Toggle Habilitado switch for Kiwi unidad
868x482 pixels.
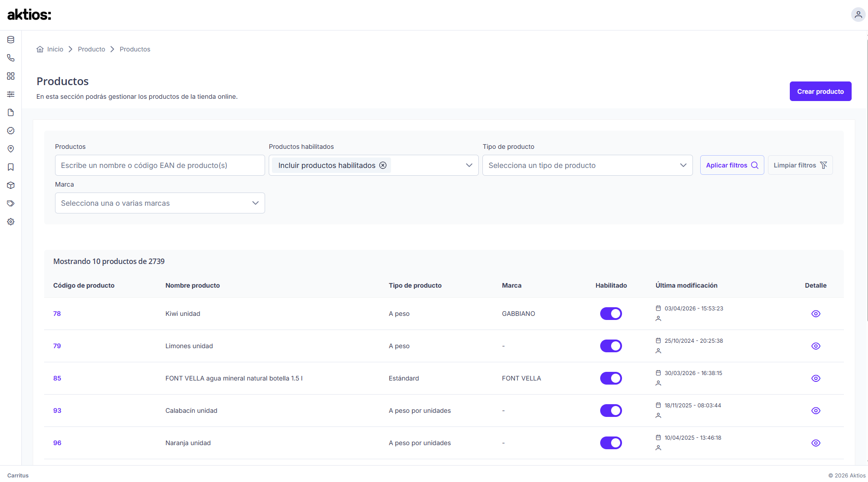pyautogui.click(x=611, y=314)
